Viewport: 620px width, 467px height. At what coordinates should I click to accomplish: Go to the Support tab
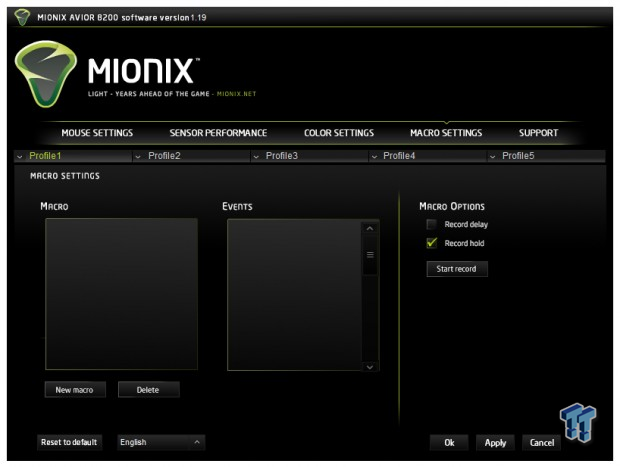(539, 133)
